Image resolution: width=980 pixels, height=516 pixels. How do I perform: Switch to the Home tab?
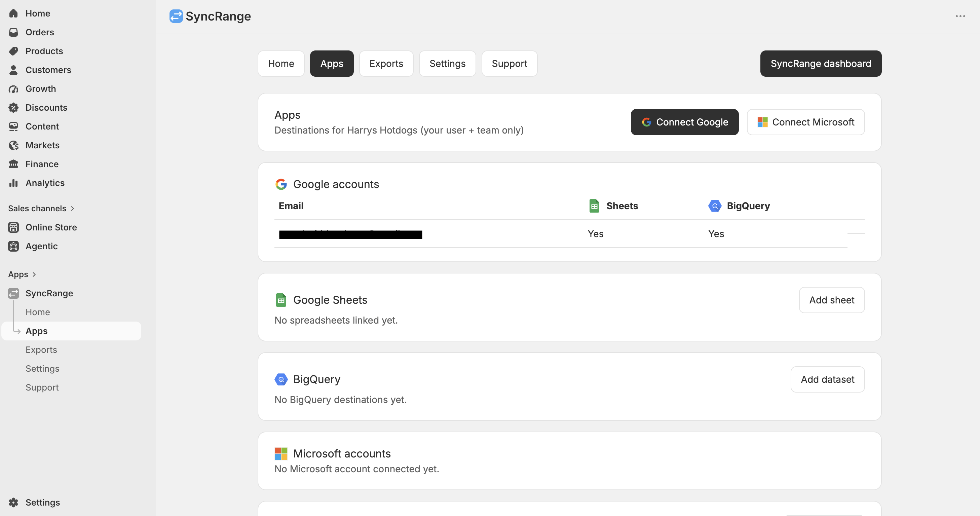pyautogui.click(x=281, y=64)
